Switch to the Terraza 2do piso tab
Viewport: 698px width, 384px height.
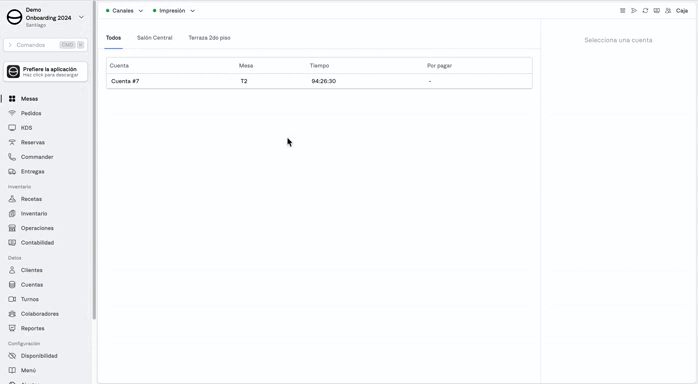pos(209,38)
